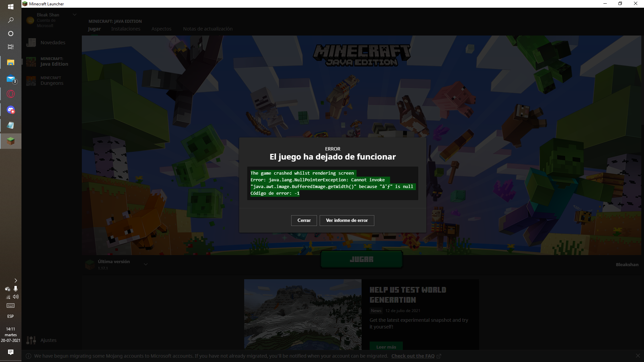Expand the Bleak Shan account dropdown
Viewport: 644px width, 362px height.
point(74,15)
